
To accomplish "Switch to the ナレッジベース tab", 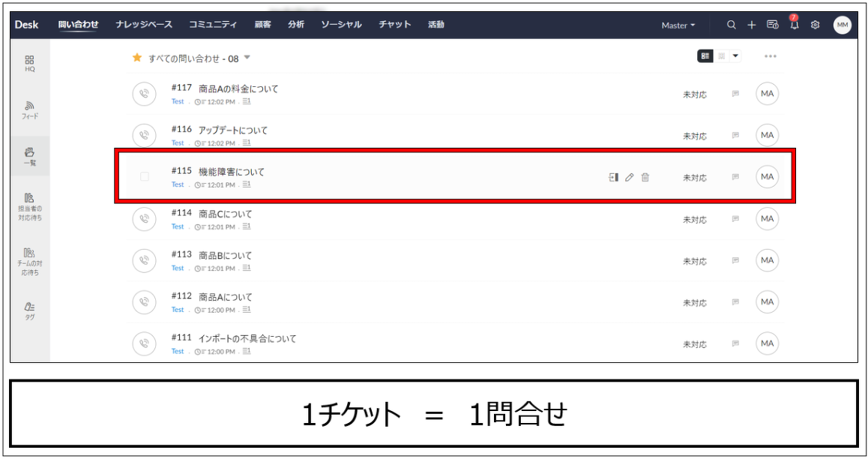I will [144, 24].
